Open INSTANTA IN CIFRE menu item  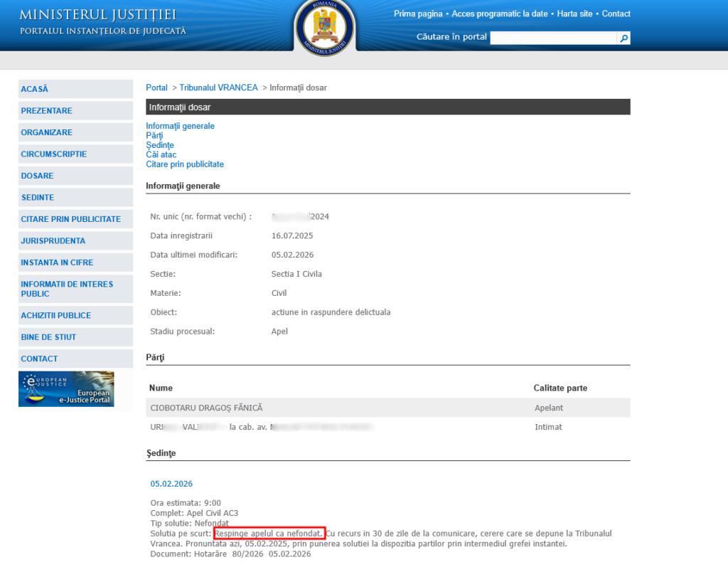[57, 263]
